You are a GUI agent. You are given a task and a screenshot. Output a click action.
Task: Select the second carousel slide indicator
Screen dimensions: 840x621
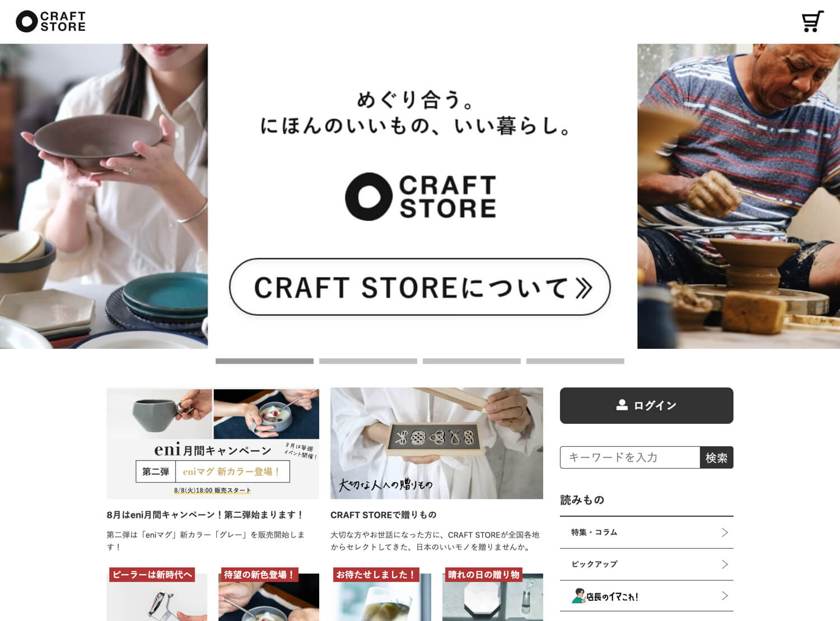pos(368,361)
